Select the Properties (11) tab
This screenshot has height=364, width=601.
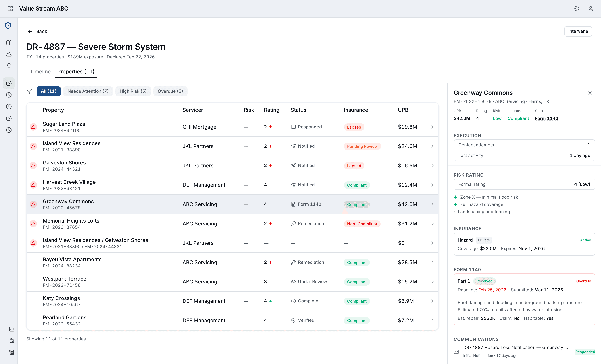76,72
